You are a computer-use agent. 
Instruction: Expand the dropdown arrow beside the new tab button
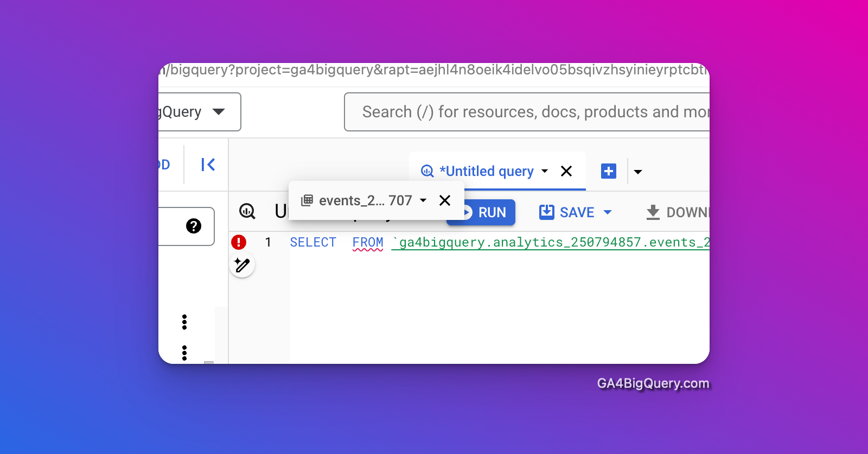pyautogui.click(x=638, y=172)
